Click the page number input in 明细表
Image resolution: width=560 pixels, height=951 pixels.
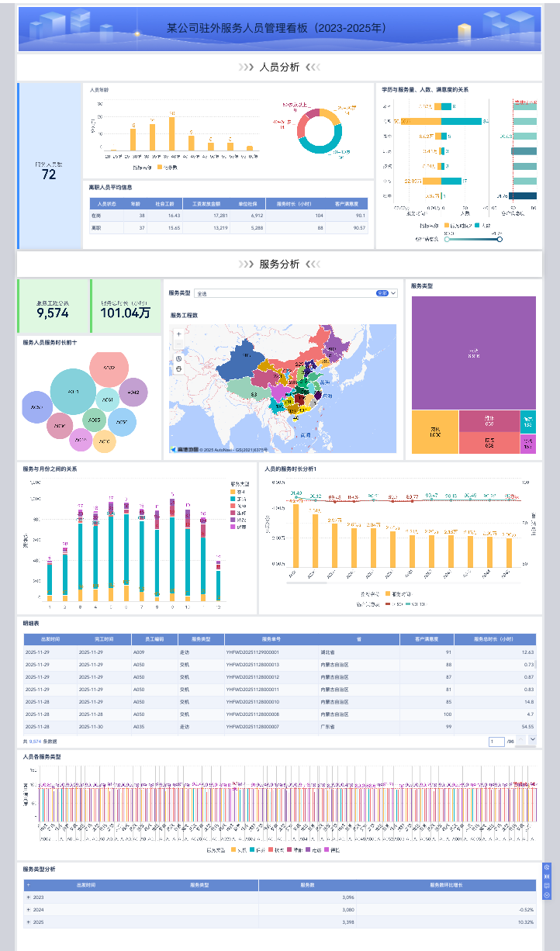[496, 742]
